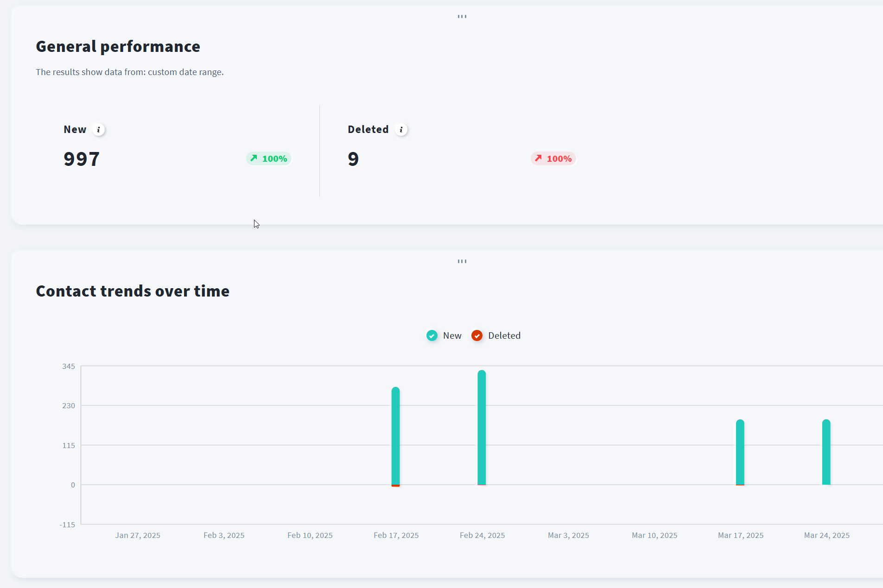
Task: Click the drag handle above Contact trends
Action: coord(462,261)
